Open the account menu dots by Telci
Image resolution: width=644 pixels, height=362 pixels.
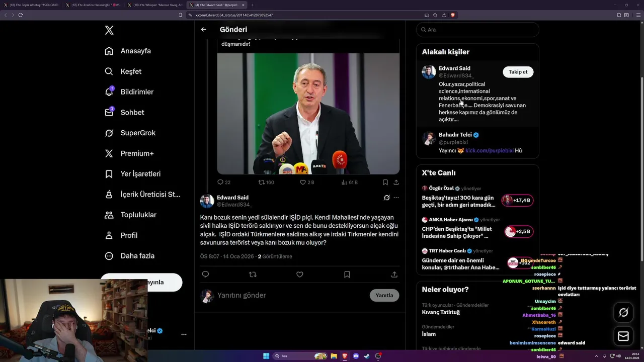coord(184,334)
